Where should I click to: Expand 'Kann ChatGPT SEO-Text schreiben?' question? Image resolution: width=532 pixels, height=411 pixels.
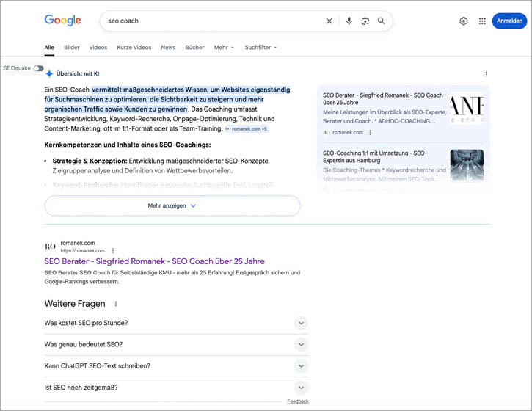(x=176, y=365)
